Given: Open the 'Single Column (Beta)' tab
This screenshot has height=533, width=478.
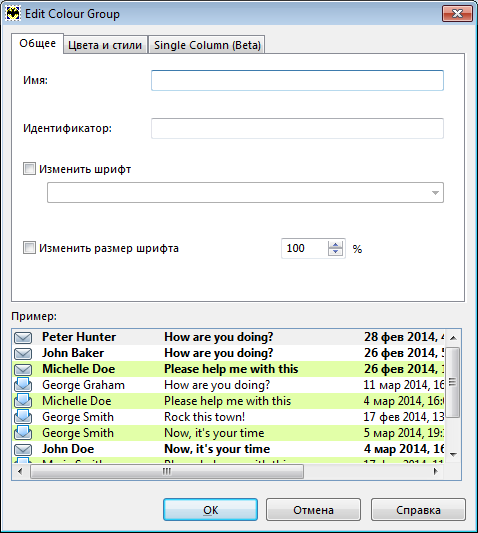Looking at the screenshot, I should [207, 45].
